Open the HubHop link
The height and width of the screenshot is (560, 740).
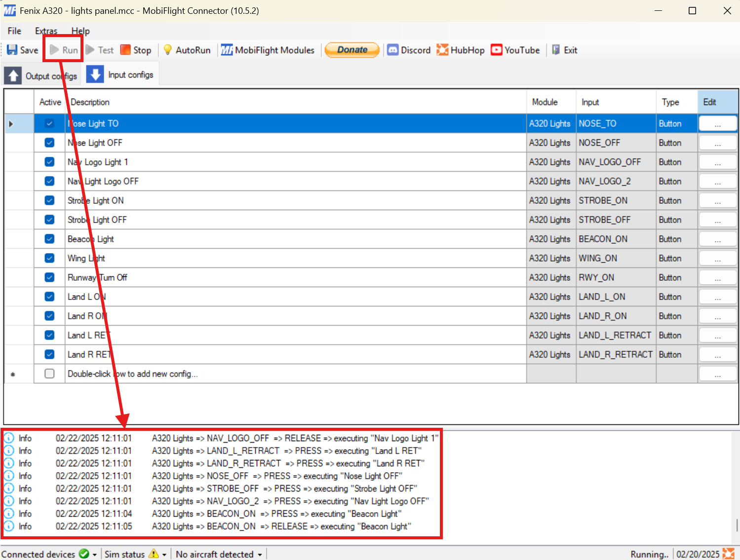point(461,50)
